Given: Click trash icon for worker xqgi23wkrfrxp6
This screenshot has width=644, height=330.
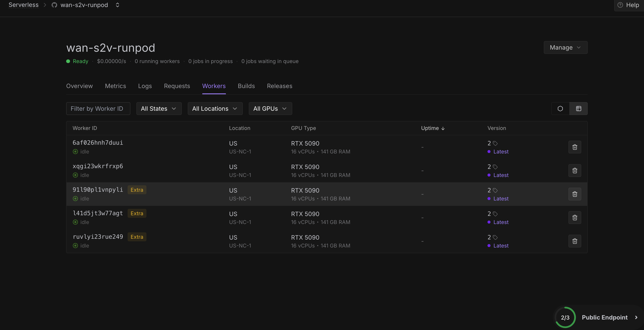Looking at the screenshot, I should tap(574, 171).
